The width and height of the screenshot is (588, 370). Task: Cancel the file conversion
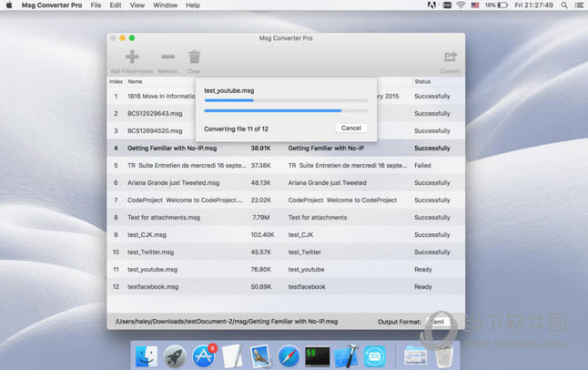[x=351, y=128]
